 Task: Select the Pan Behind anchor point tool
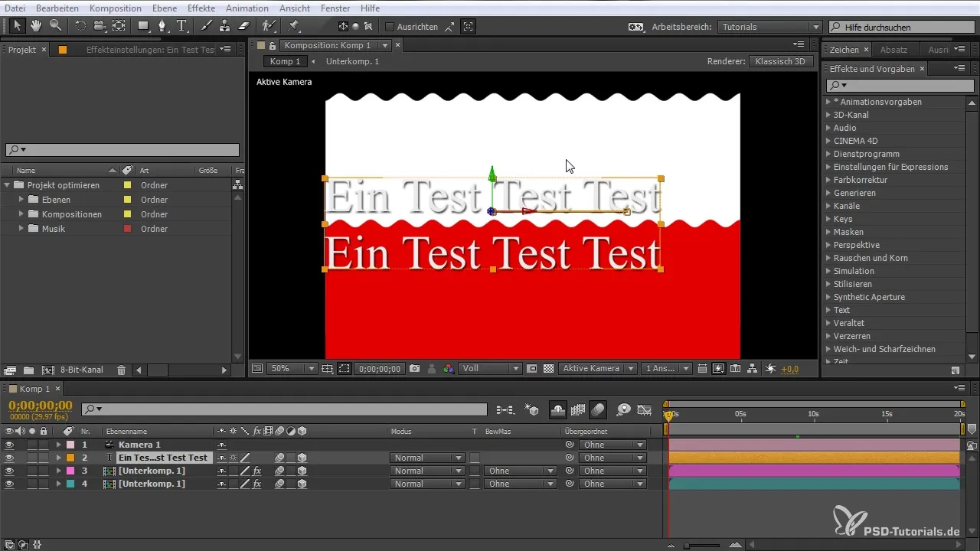(119, 26)
